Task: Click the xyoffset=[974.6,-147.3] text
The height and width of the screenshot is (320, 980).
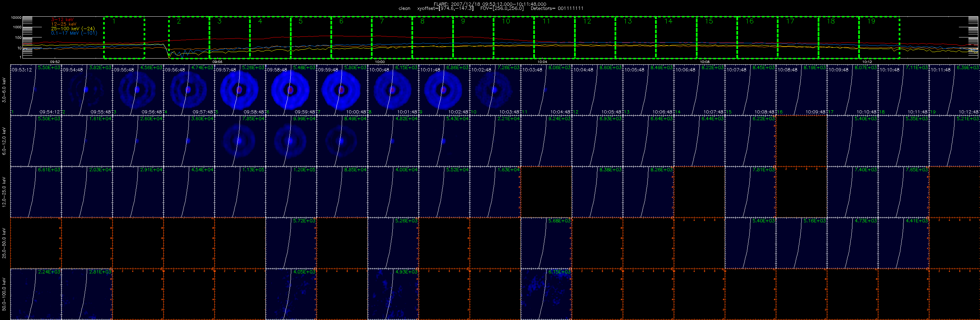Action: coord(445,9)
